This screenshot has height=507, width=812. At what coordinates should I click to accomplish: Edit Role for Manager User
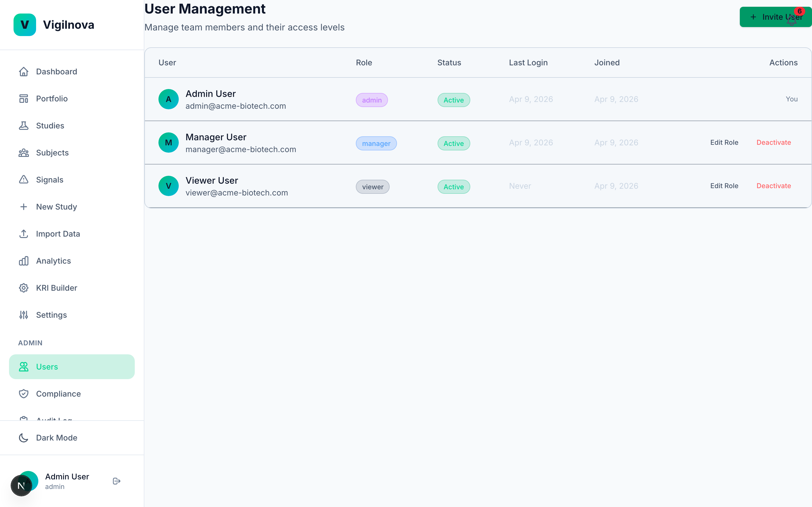tap(724, 142)
